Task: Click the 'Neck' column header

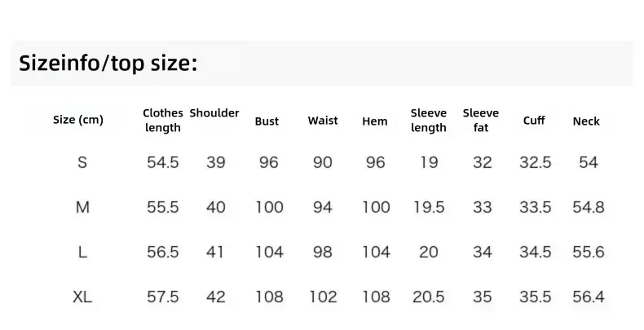Action: (586, 121)
